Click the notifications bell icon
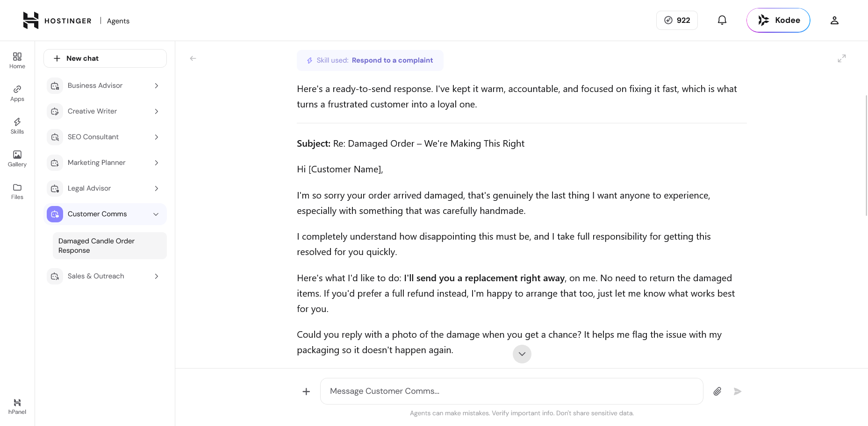Screen dimensions: 868x426 722,20
